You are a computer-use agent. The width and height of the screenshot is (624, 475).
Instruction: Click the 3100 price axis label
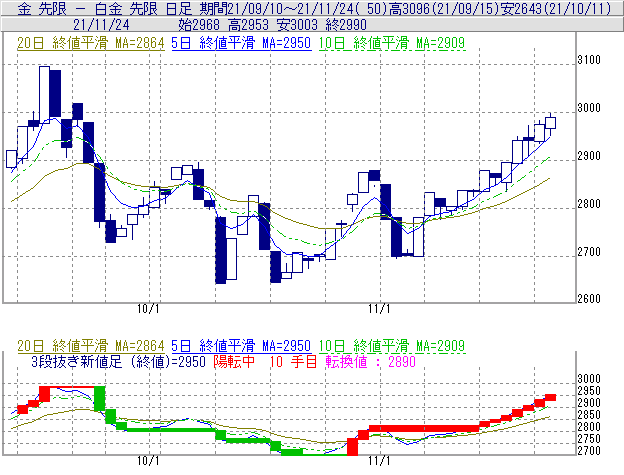point(589,60)
